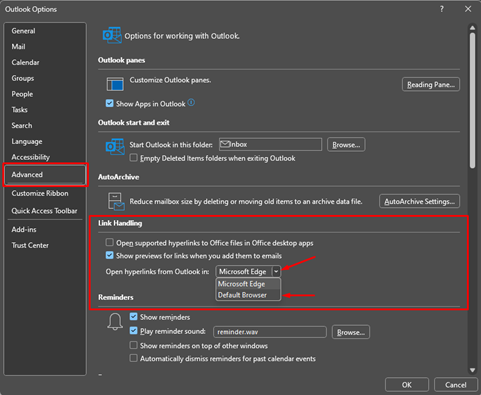
Task: Click the Help question mark icon
Action: coord(442,9)
